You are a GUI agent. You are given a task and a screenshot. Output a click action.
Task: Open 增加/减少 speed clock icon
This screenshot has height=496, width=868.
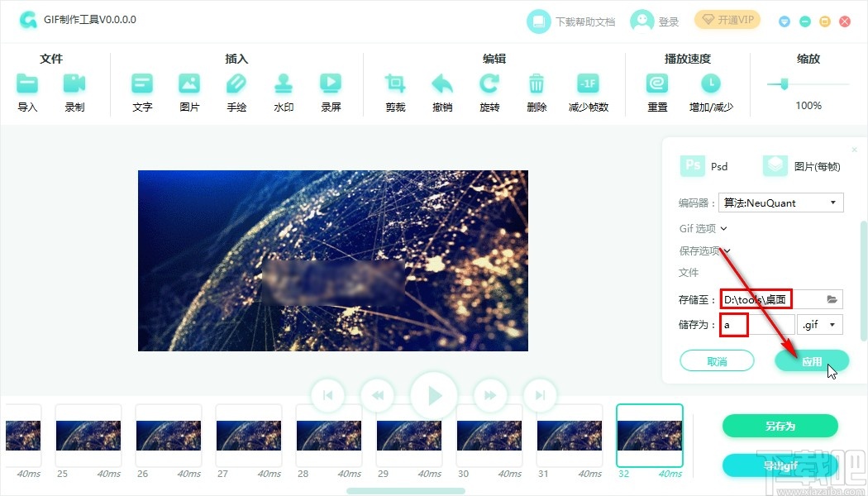(711, 83)
